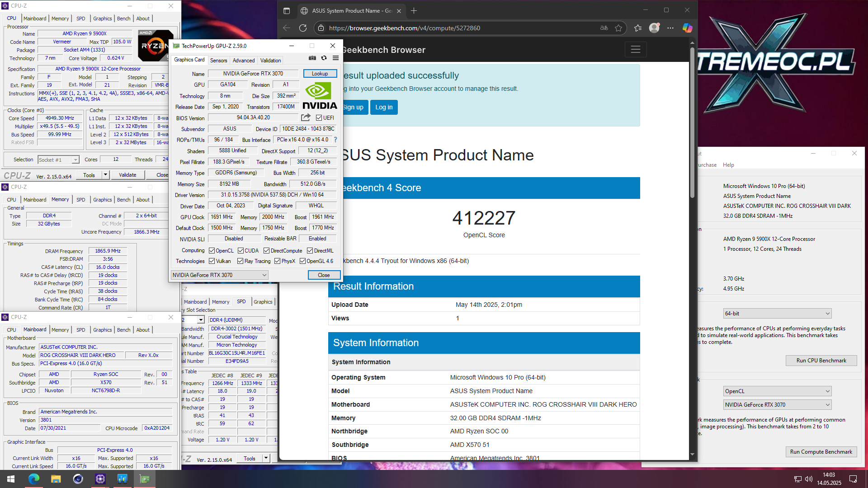Image resolution: width=868 pixels, height=488 pixels.
Task: Open Microsoft Edge from the taskbar
Action: point(33,479)
